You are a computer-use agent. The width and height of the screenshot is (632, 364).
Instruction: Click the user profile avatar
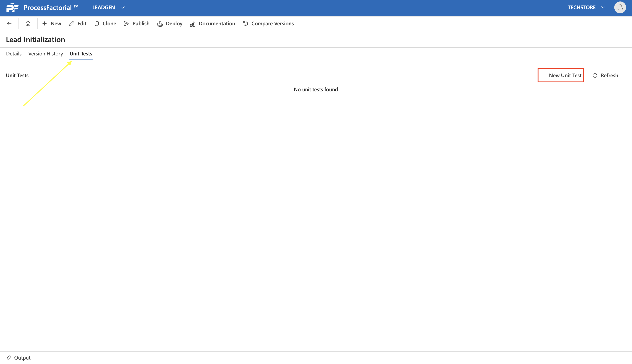[x=620, y=8]
